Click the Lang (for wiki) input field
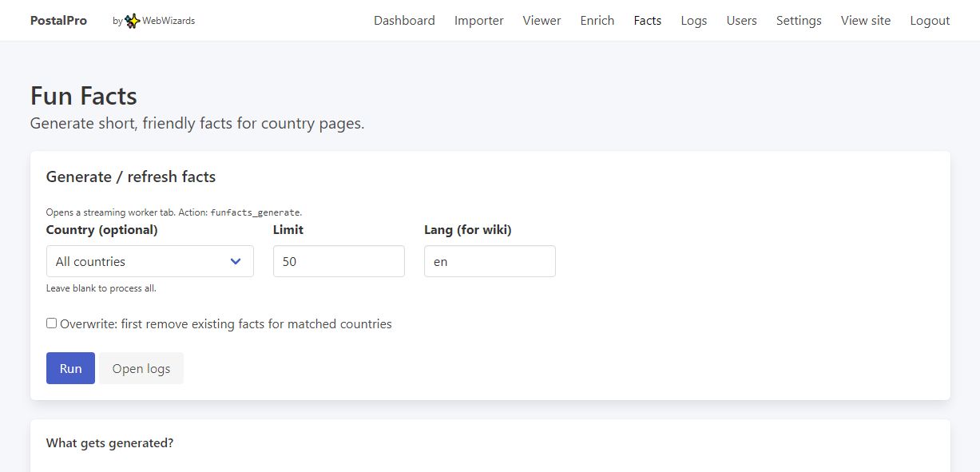Screen dimensions: 980x472 (489, 261)
